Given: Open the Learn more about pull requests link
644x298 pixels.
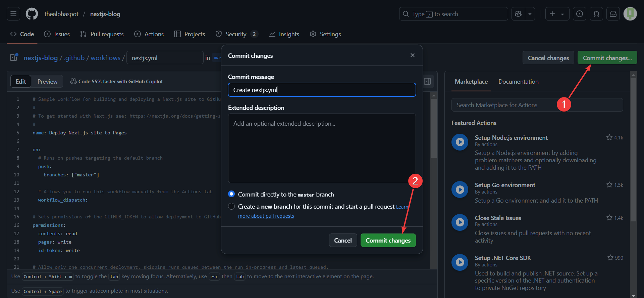Looking at the screenshot, I should pos(266,216).
